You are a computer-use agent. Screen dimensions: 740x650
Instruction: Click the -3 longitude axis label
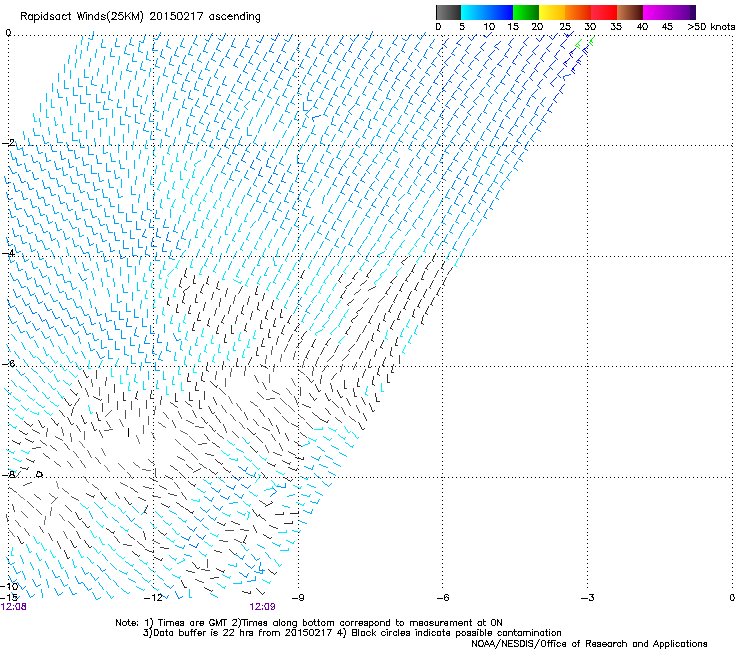(588, 598)
